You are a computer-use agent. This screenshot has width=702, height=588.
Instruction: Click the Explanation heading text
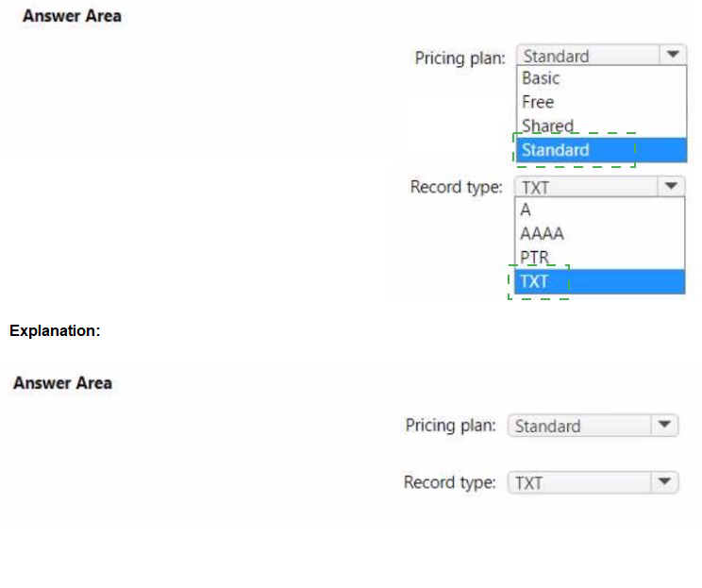point(55,331)
